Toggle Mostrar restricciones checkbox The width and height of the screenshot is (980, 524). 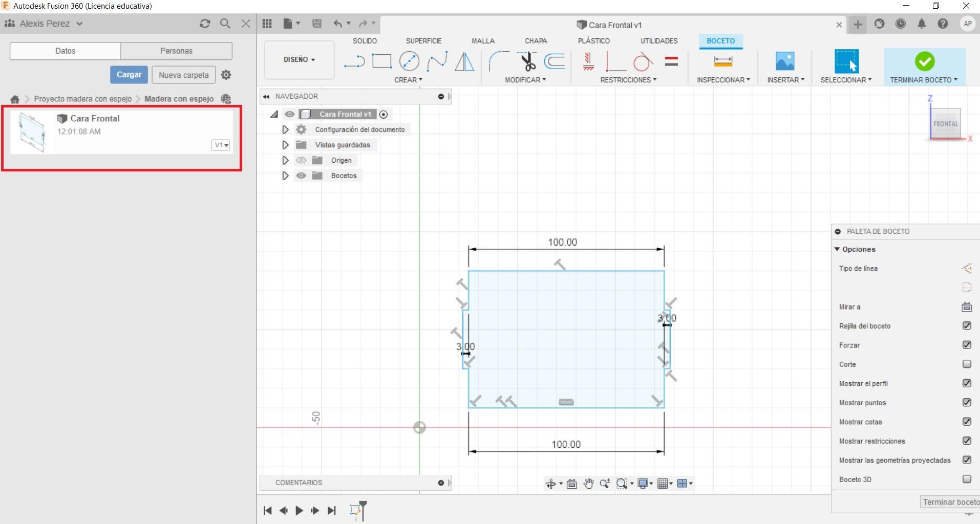point(967,441)
